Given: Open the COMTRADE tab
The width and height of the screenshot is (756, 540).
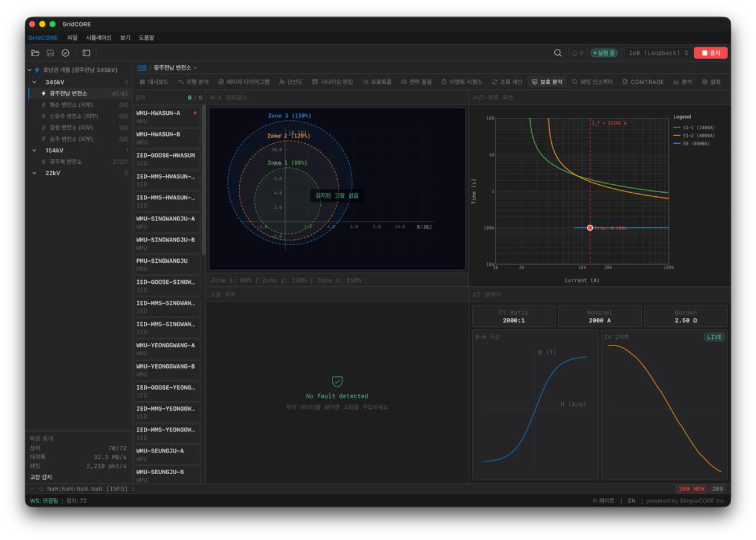Looking at the screenshot, I should [x=643, y=82].
